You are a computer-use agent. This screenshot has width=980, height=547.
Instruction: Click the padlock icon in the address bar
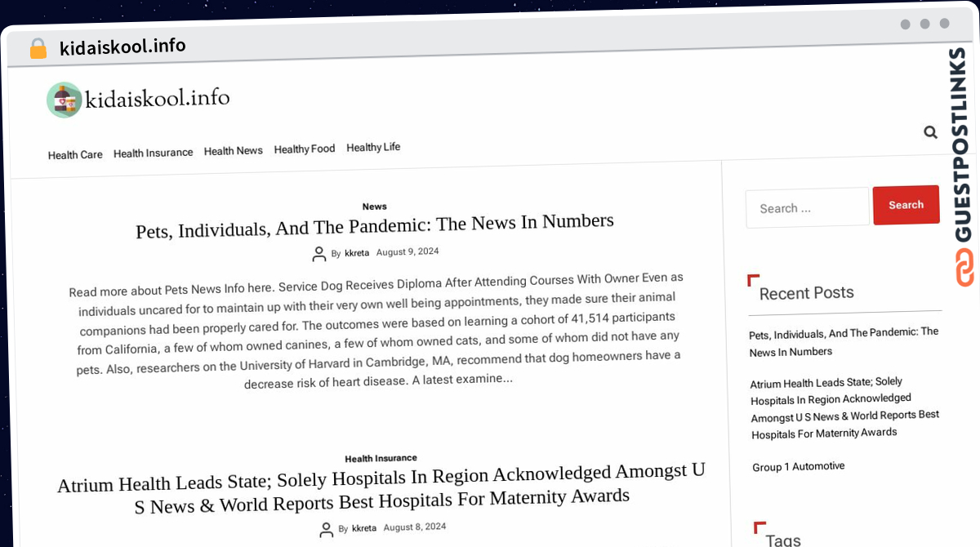click(38, 48)
